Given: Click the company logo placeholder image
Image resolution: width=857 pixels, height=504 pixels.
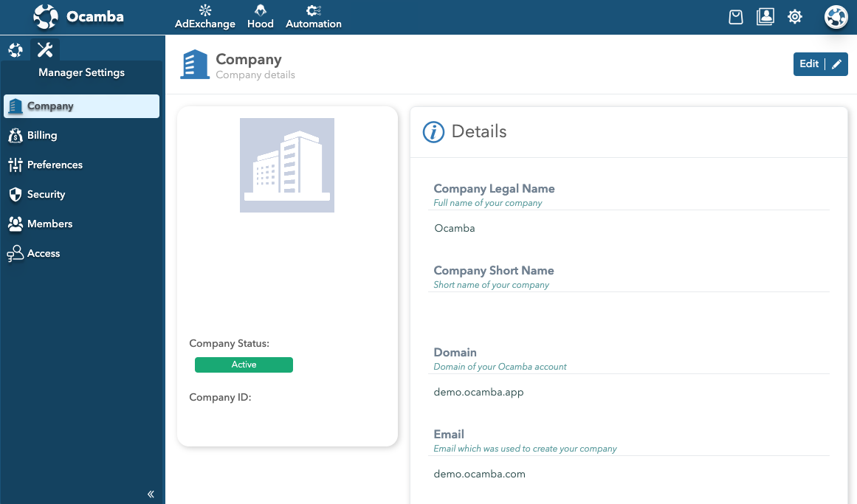Looking at the screenshot, I should pyautogui.click(x=287, y=165).
